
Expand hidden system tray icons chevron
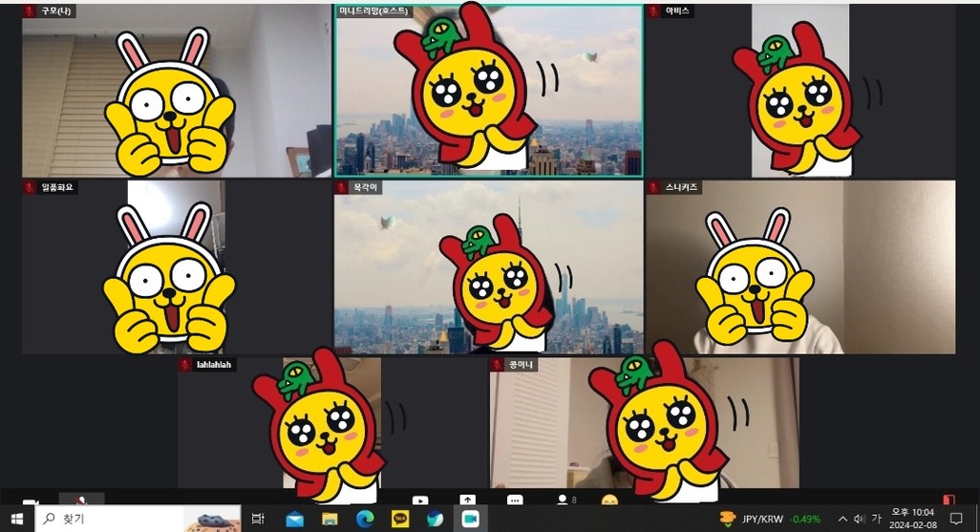(x=842, y=519)
